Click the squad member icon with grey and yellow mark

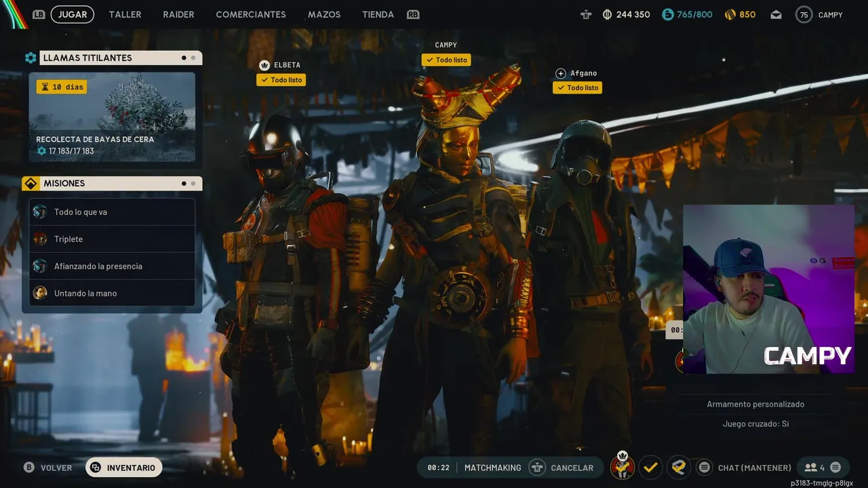tap(679, 467)
